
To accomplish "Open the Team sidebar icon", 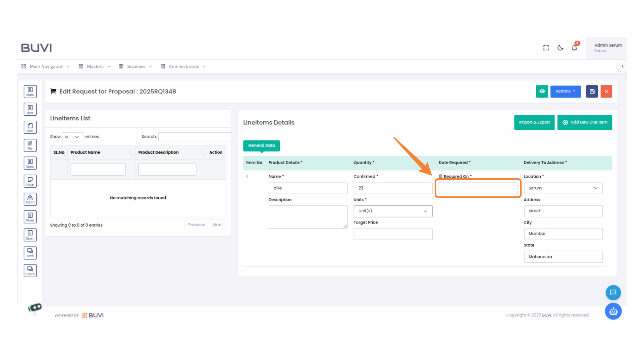I will (30, 199).
